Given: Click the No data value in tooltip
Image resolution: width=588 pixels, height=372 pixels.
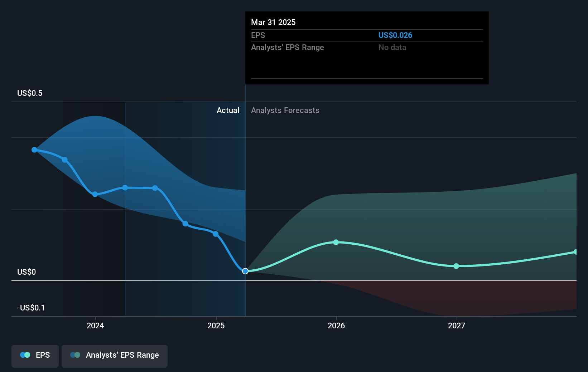Looking at the screenshot, I should [x=392, y=47].
